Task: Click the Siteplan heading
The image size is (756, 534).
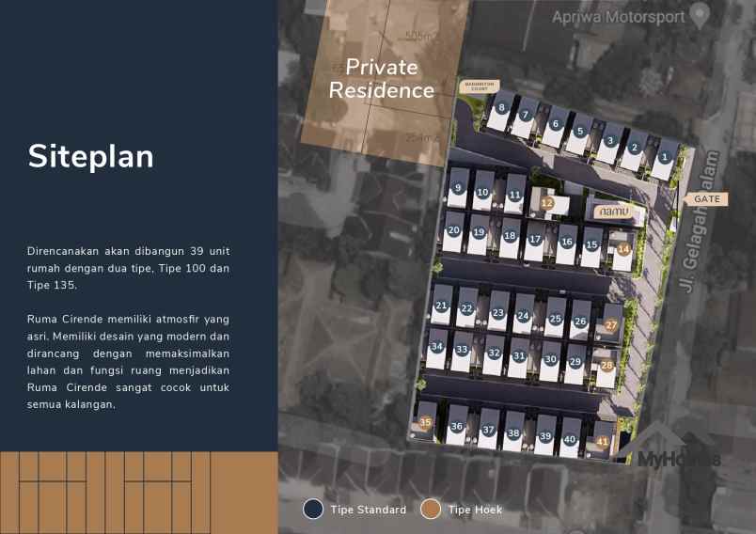Action: point(90,157)
